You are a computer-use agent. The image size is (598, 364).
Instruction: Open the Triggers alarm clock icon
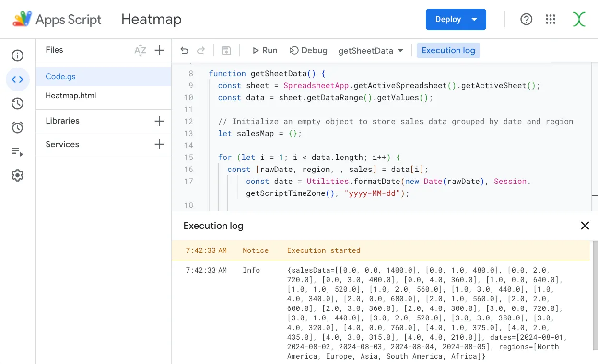coord(18,127)
